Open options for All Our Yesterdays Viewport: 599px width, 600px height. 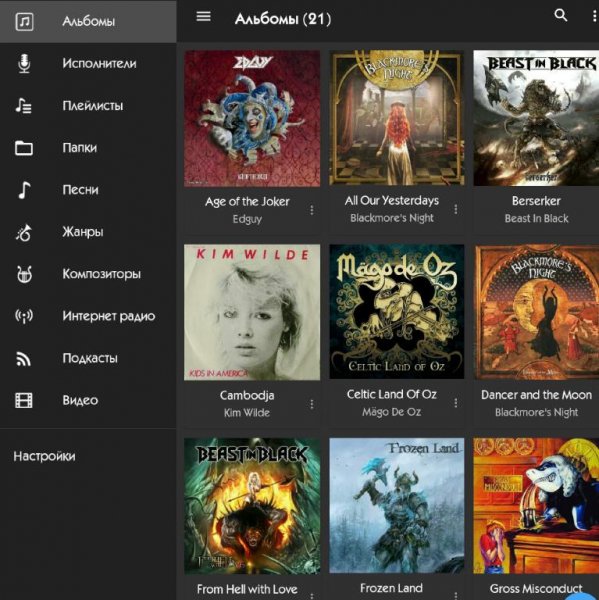tap(456, 209)
